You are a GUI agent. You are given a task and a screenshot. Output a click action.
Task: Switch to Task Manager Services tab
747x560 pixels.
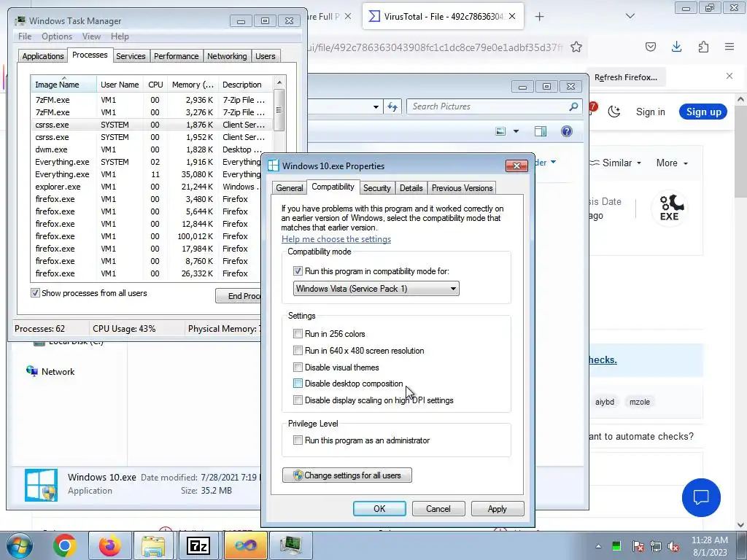(131, 56)
